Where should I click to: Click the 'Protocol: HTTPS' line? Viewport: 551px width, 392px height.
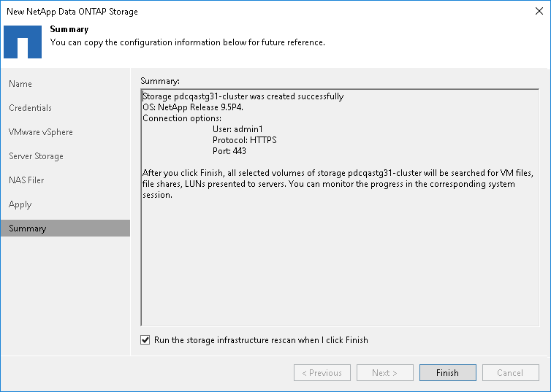[x=245, y=140]
